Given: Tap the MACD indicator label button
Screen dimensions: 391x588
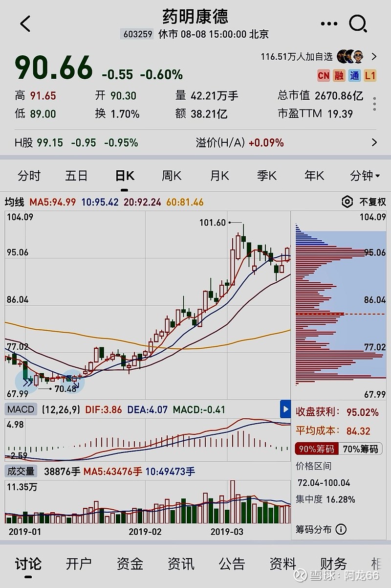Looking at the screenshot, I should 21,409.
